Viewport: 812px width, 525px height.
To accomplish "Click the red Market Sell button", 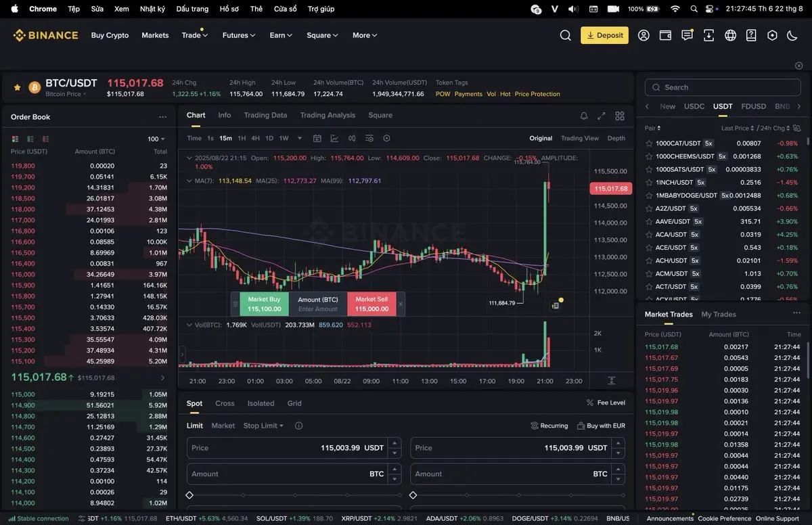I will [371, 304].
